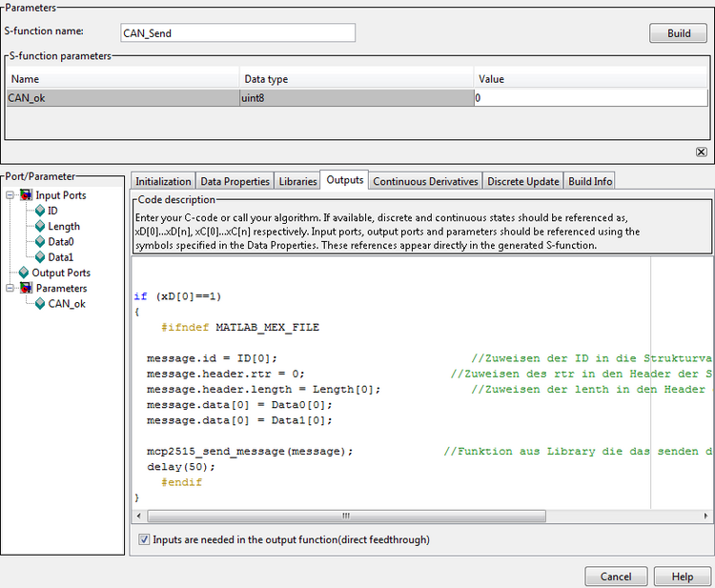Click the S-function name text field
This screenshot has width=715, height=588.
237,32
